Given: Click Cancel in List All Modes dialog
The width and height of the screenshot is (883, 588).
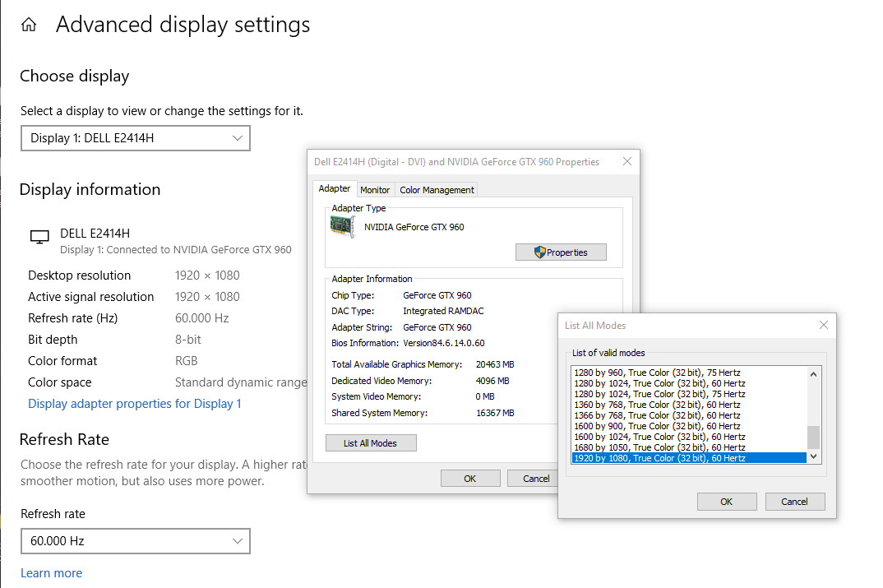Looking at the screenshot, I should 794,502.
